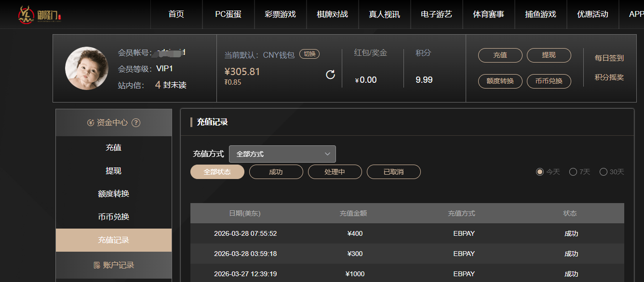
Task: Open 积分摇奖 points lottery link
Action: (x=609, y=76)
